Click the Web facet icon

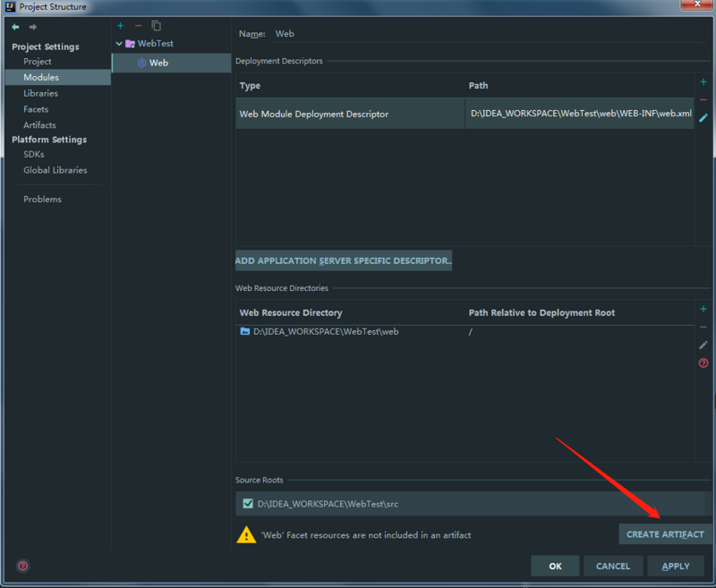pos(142,63)
